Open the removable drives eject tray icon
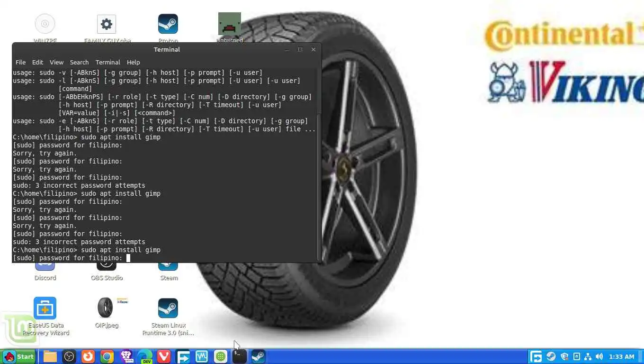Viewport: 644px width, 364px height. click(x=577, y=356)
